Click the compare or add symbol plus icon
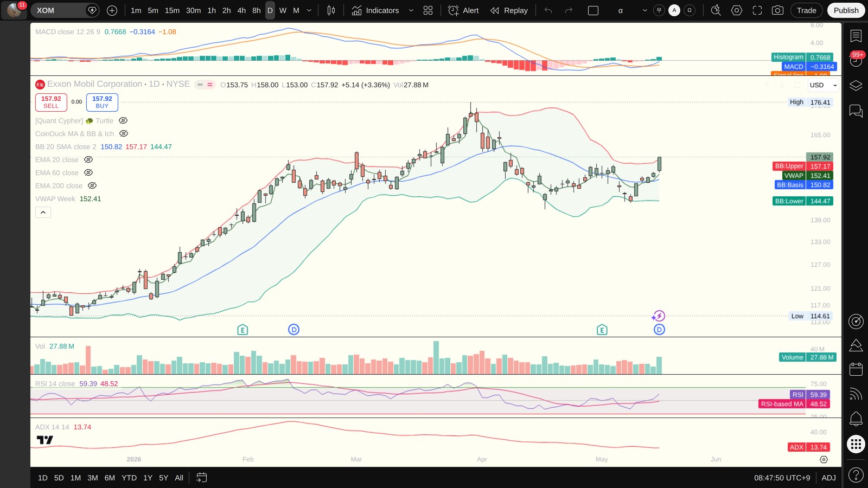This screenshot has width=868, height=488. [112, 10]
